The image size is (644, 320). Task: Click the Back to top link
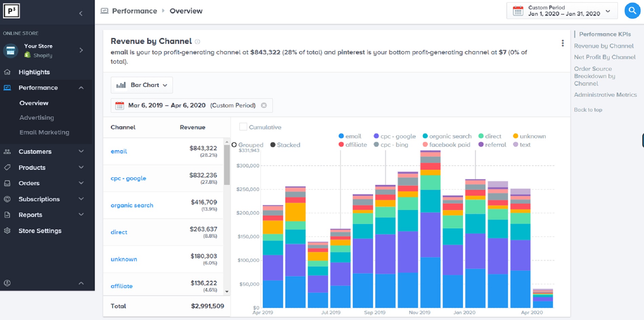588,110
